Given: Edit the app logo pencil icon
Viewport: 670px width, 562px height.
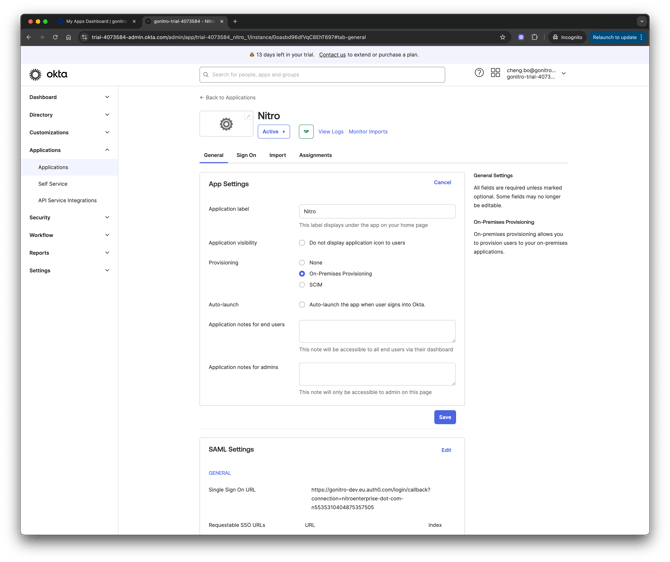Looking at the screenshot, I should [x=248, y=116].
